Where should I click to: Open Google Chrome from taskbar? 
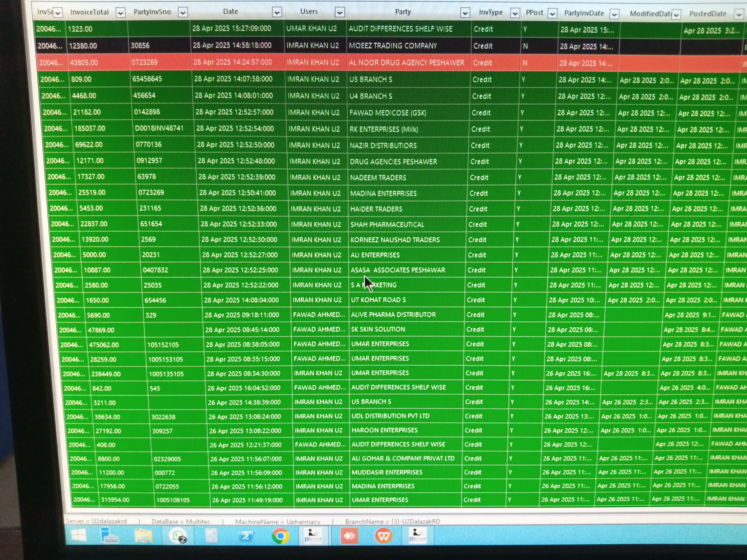(x=280, y=536)
